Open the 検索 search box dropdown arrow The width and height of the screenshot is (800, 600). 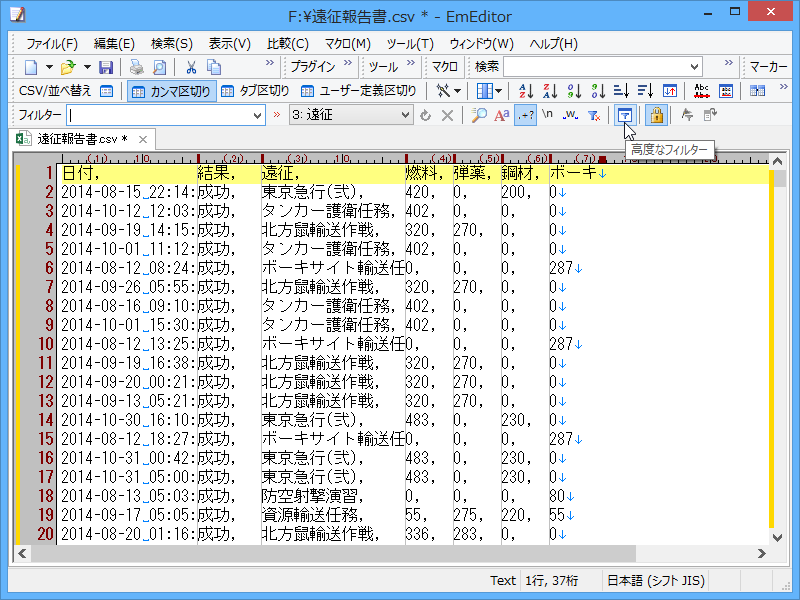click(694, 67)
